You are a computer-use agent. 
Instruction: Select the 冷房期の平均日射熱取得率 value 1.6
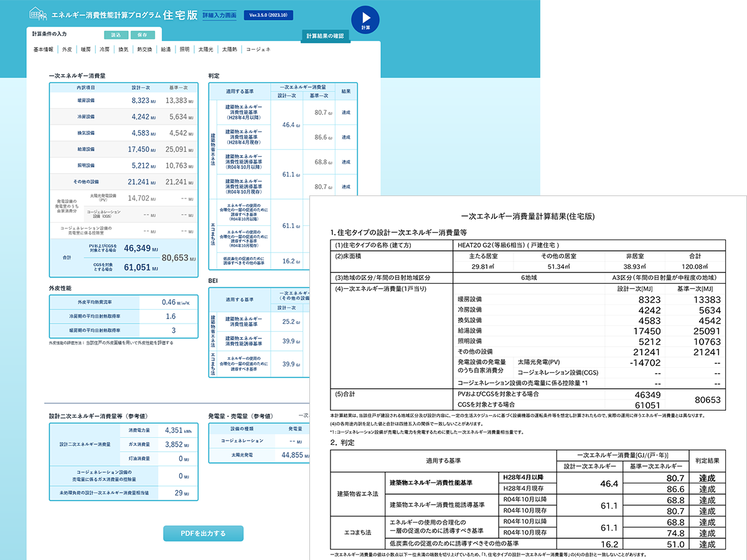(171, 316)
